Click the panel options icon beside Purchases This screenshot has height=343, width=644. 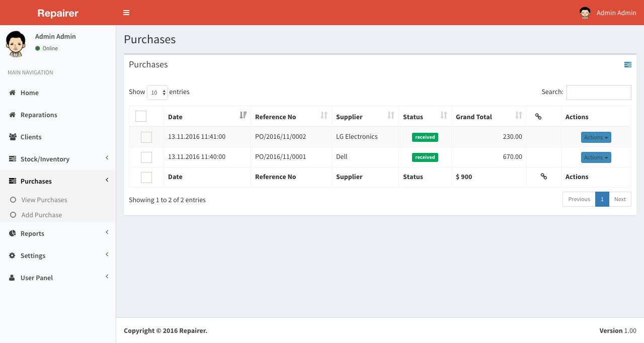[627, 65]
